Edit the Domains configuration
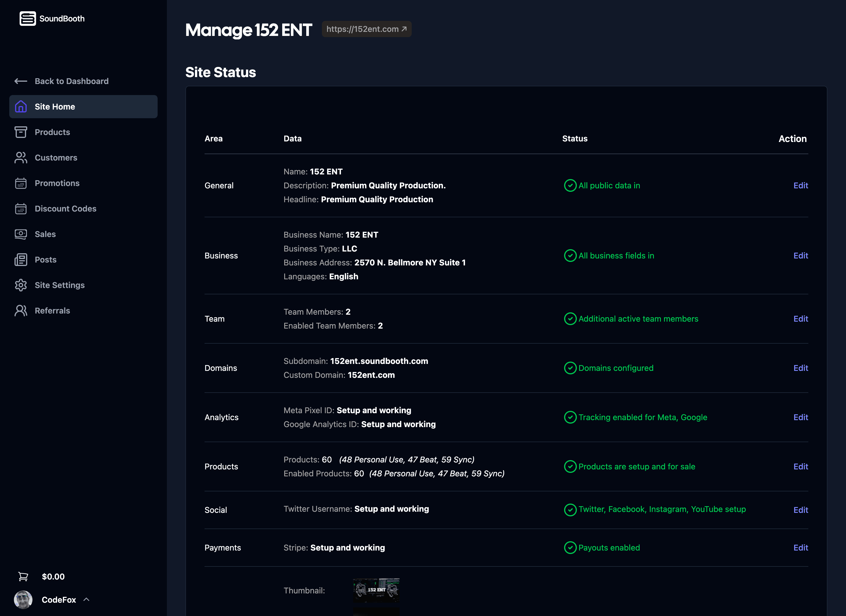The image size is (846, 616). coord(801,368)
